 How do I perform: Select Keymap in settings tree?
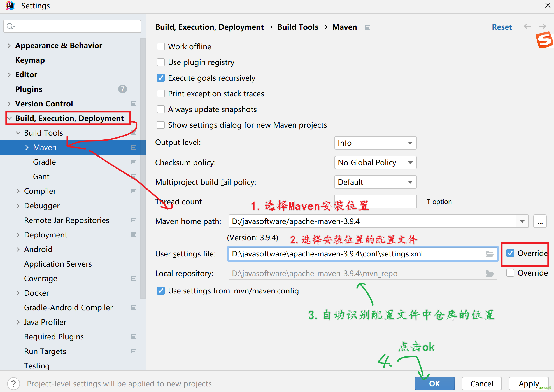pyautogui.click(x=30, y=60)
